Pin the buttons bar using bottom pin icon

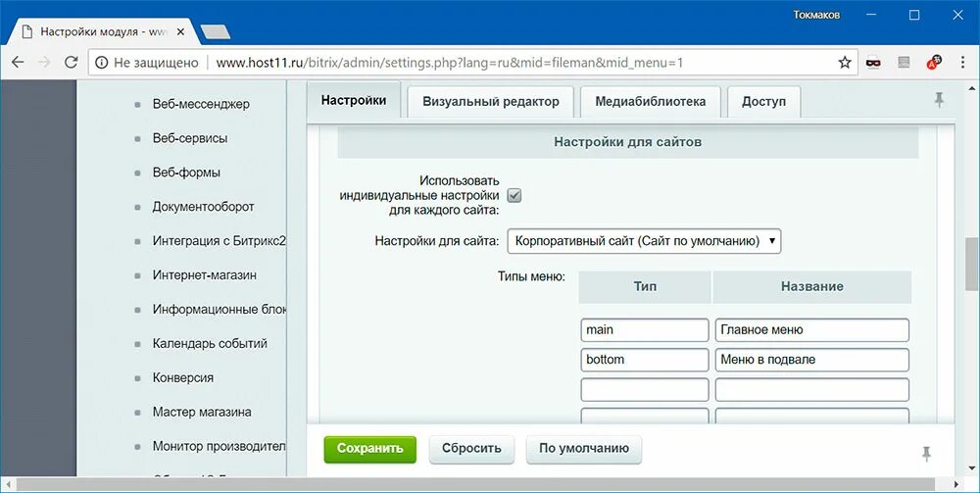tap(926, 454)
